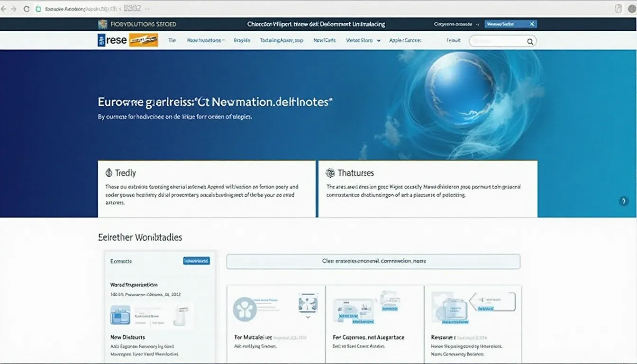Click the 'Fer Capnnec, net Asegartace' card title

[369, 337]
